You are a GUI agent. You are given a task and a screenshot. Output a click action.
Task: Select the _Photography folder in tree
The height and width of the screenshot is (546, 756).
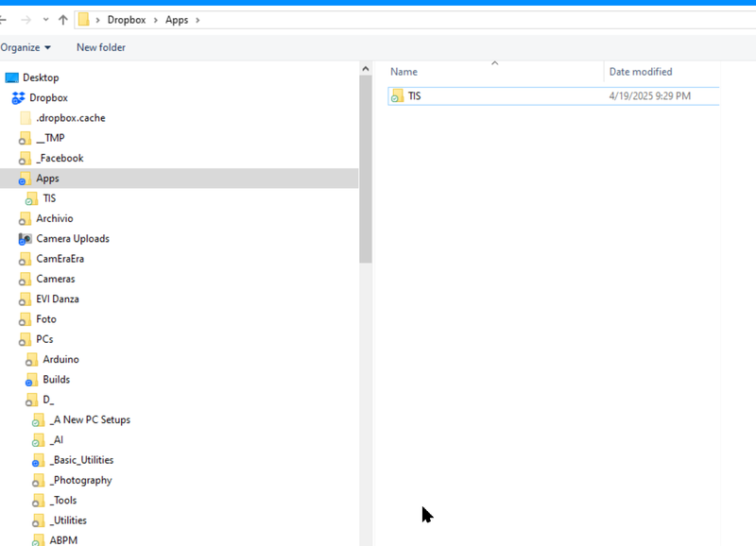pyautogui.click(x=80, y=481)
